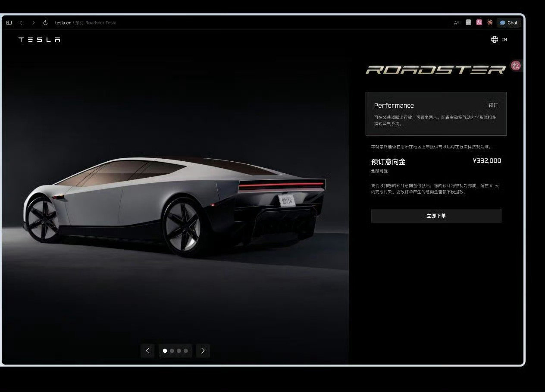Screen dimensions: 545x392
Task: Click the orange starburst extension icon
Action: click(490, 22)
